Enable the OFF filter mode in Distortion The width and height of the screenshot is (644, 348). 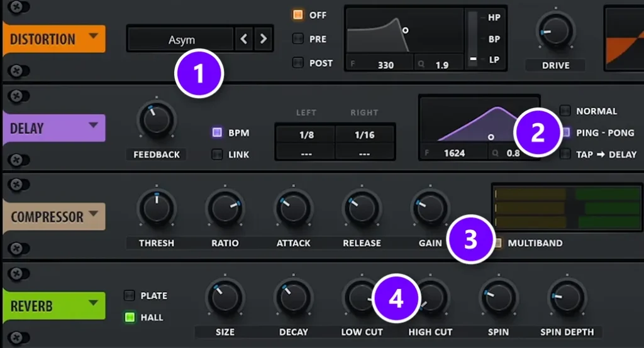point(297,15)
